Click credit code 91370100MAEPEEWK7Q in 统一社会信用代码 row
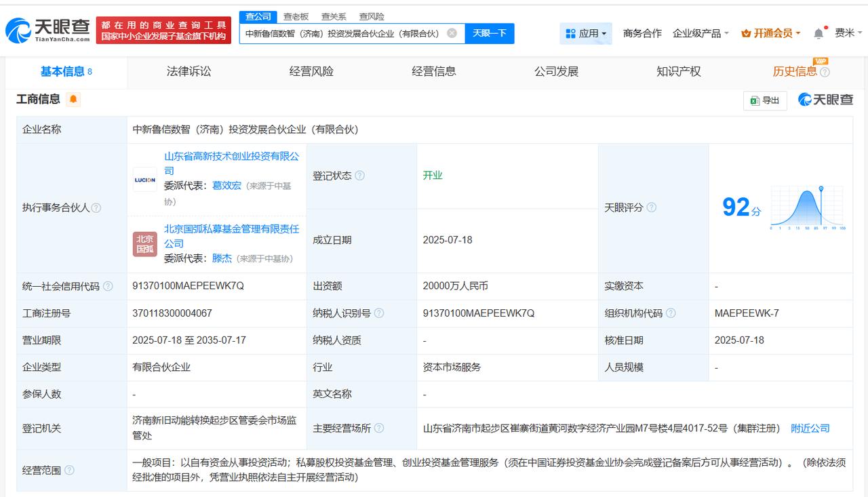The height and width of the screenshot is (497, 868). [x=189, y=286]
